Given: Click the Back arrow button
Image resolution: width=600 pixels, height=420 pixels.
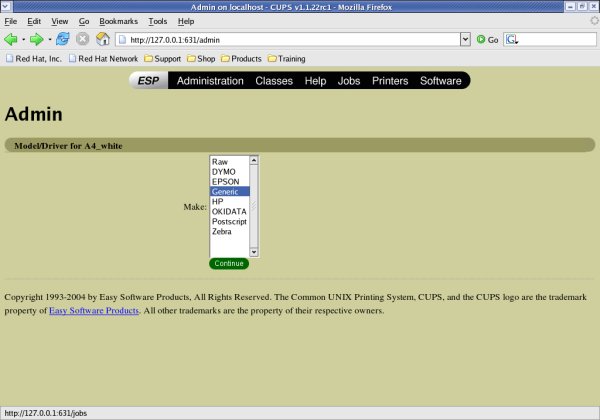Looking at the screenshot, I should pos(11,40).
